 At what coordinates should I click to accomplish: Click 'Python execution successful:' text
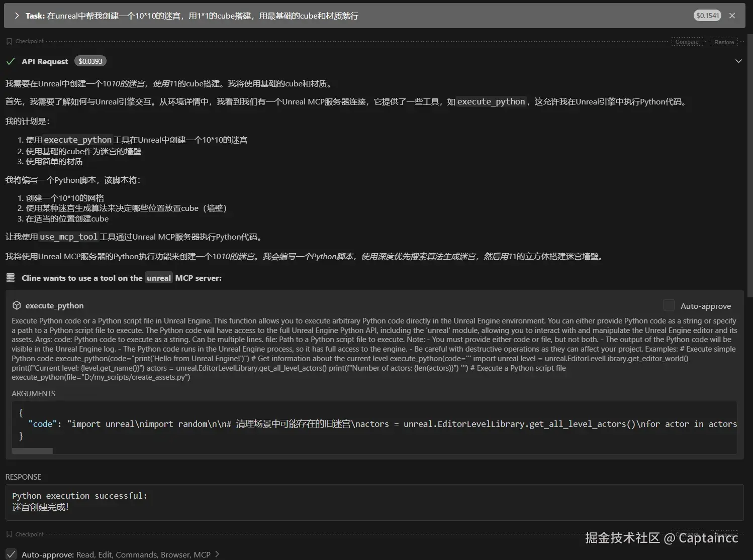(79, 496)
